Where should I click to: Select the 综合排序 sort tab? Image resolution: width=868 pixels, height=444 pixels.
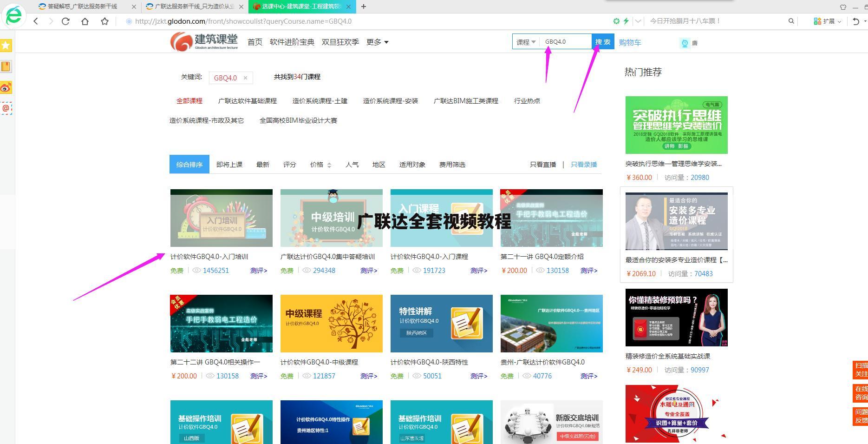click(189, 164)
